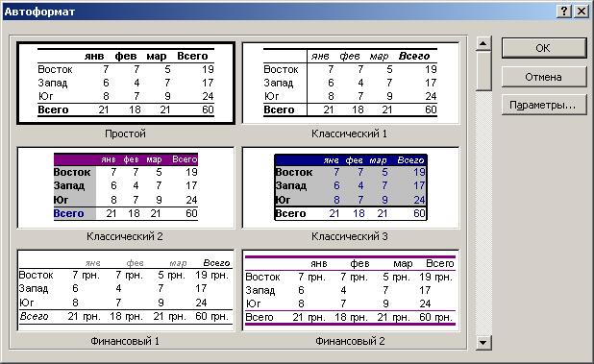Choose the Классический 2 purple-header preview
The image size is (594, 364).
point(126,187)
